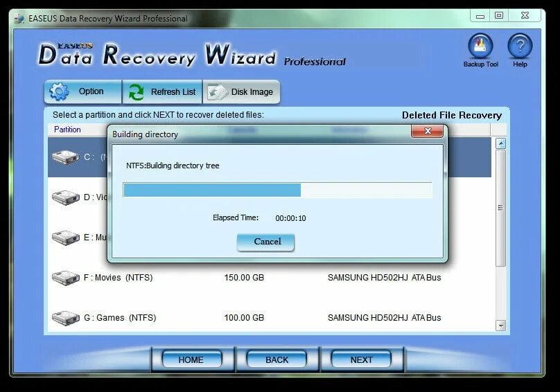Image resolution: width=560 pixels, height=392 pixels.
Task: Click NTFS:Building directory tree status text
Action: pyautogui.click(x=173, y=166)
